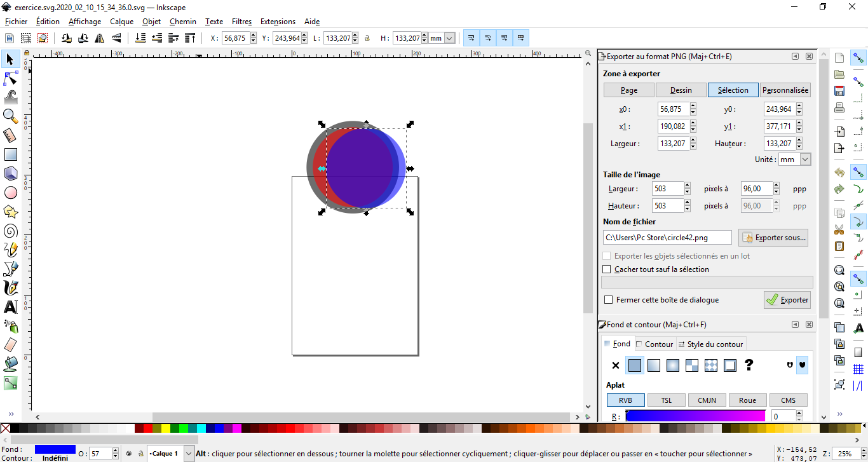Expand the Calque 1 layer dropdown

[x=189, y=454]
